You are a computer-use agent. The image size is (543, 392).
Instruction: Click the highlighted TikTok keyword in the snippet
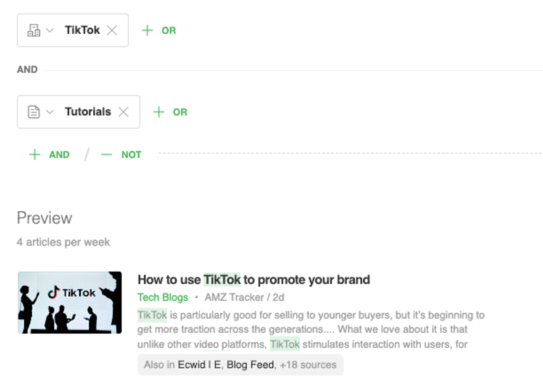coord(152,315)
